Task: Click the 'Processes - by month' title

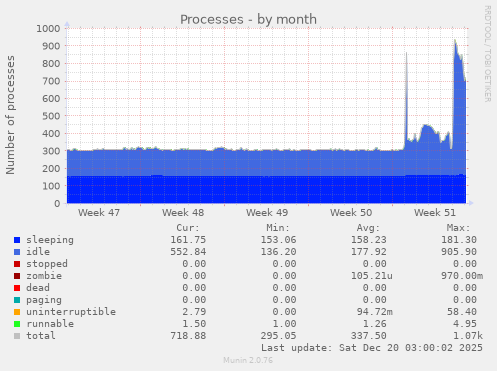Action: tap(248, 20)
